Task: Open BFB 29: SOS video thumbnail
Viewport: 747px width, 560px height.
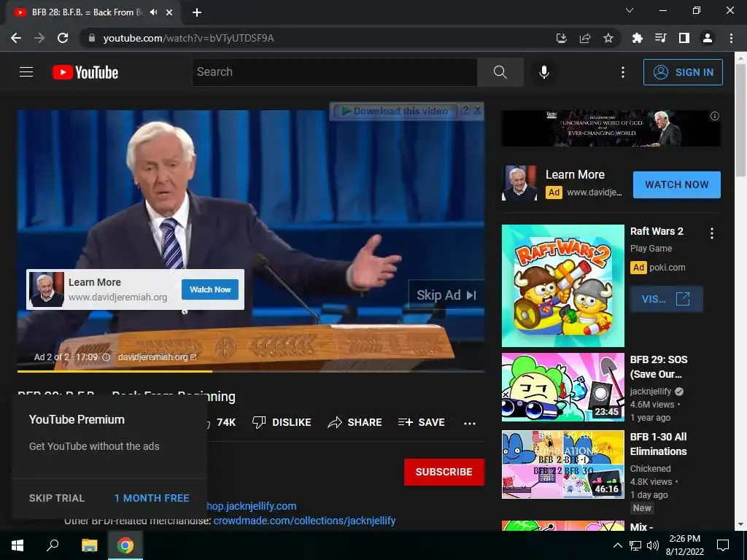Action: [562, 387]
